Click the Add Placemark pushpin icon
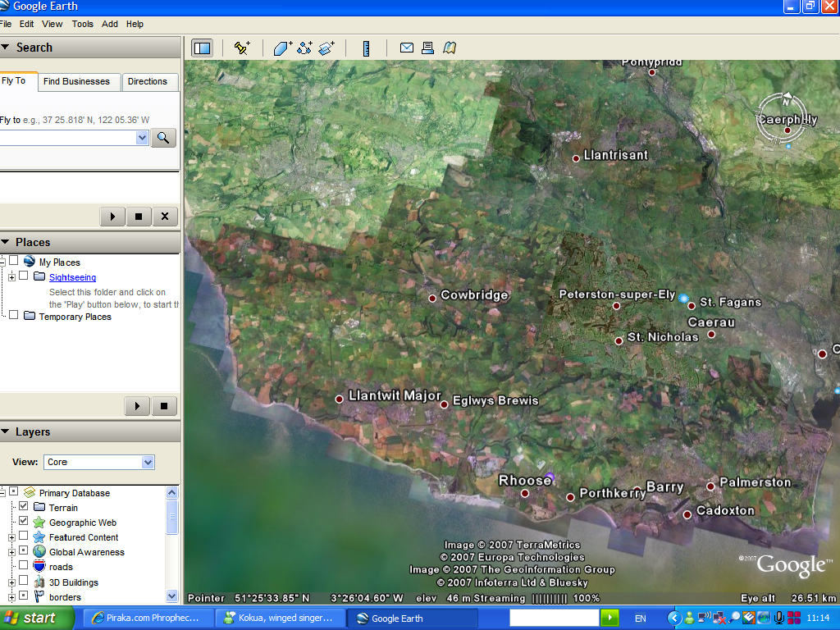The width and height of the screenshot is (840, 630). coord(241,48)
